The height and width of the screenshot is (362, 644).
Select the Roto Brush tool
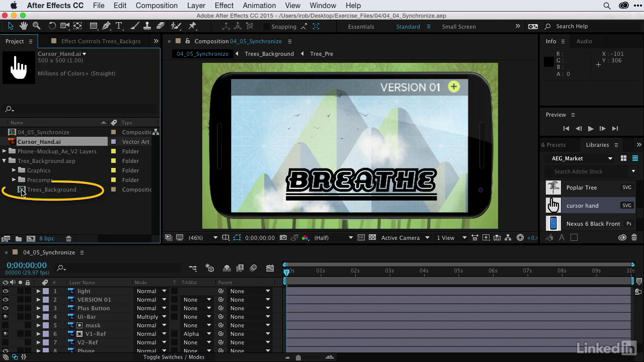[176, 26]
